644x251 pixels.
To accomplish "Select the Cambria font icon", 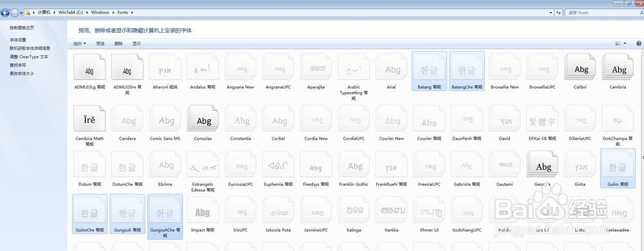I will click(618, 68).
